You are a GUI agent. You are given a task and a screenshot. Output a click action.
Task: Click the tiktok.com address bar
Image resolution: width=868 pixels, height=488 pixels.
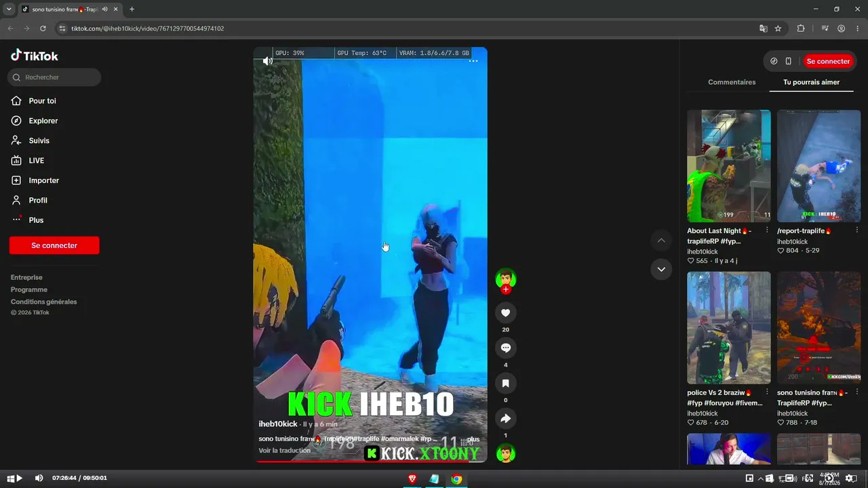click(407, 28)
